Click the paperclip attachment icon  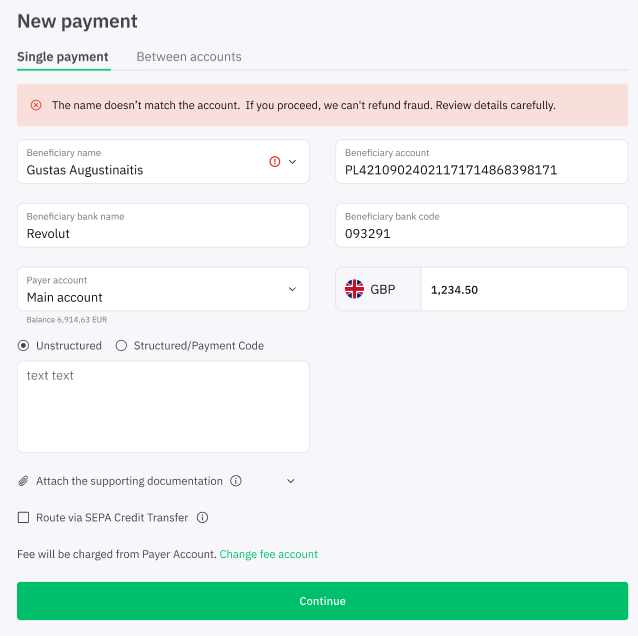pos(23,481)
